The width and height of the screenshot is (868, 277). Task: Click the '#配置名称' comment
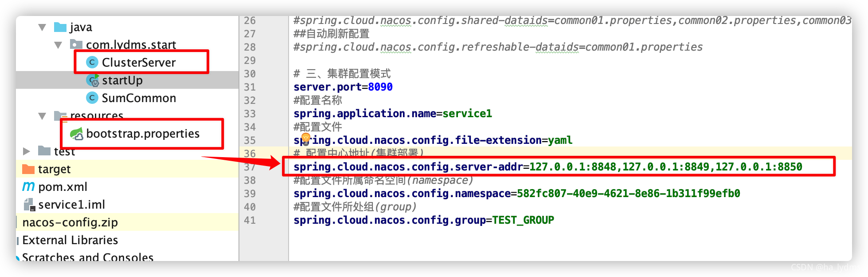(317, 100)
